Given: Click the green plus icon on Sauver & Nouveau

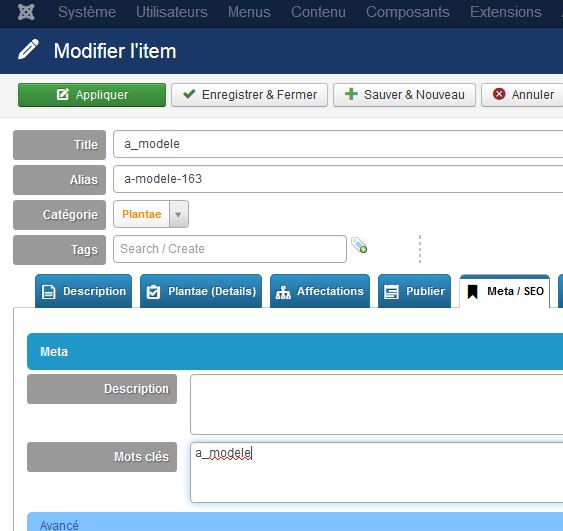Looking at the screenshot, I should click(x=351, y=94).
